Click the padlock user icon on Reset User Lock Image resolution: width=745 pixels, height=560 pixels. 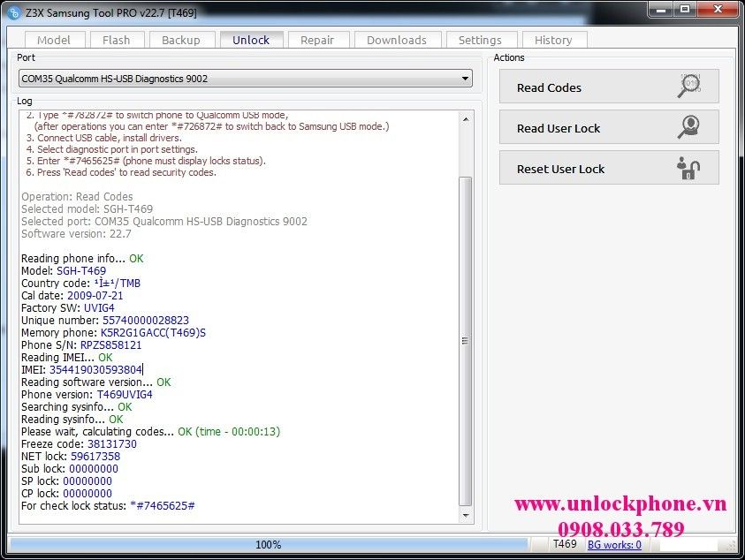click(x=688, y=168)
